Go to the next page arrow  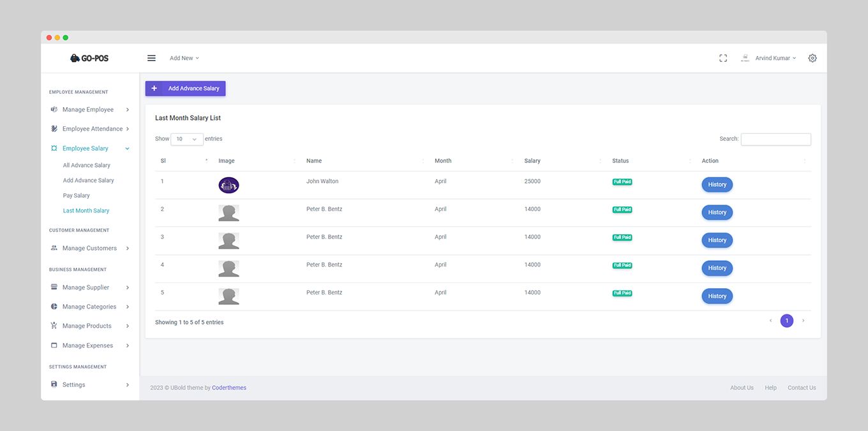(803, 321)
